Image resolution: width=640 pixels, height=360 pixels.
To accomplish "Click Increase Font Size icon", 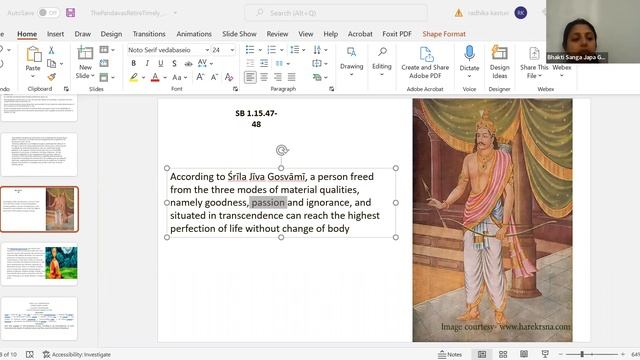I will point(200,77).
